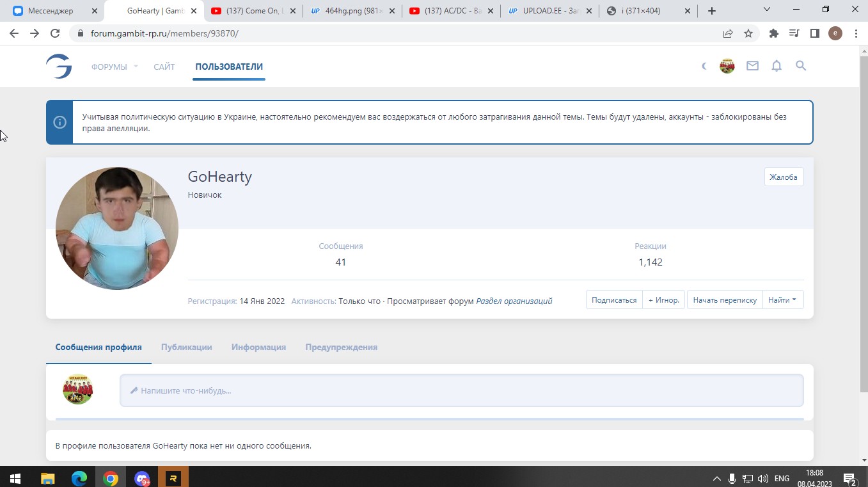This screenshot has height=487, width=868.
Task: Click the share page icon in the address bar
Action: tap(728, 33)
